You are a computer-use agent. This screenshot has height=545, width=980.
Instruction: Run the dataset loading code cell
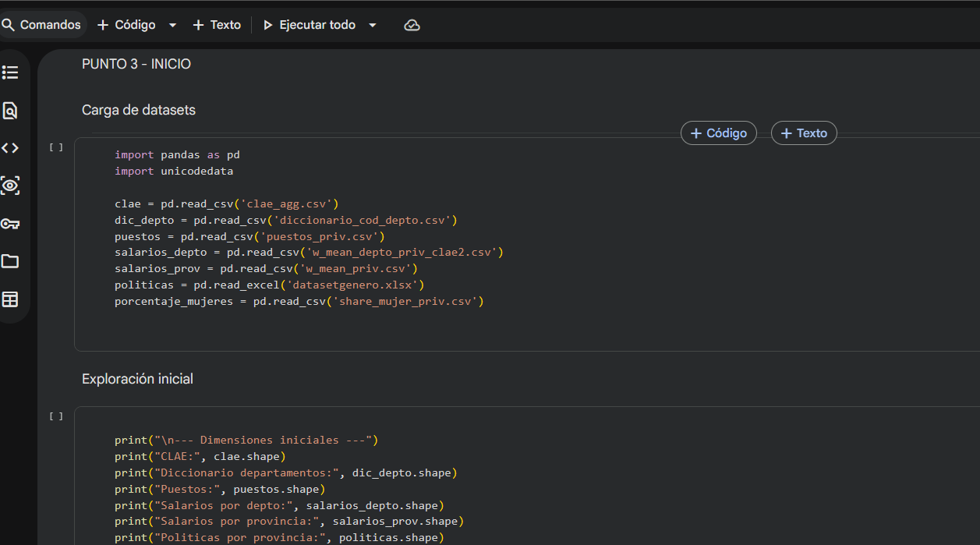(x=56, y=147)
